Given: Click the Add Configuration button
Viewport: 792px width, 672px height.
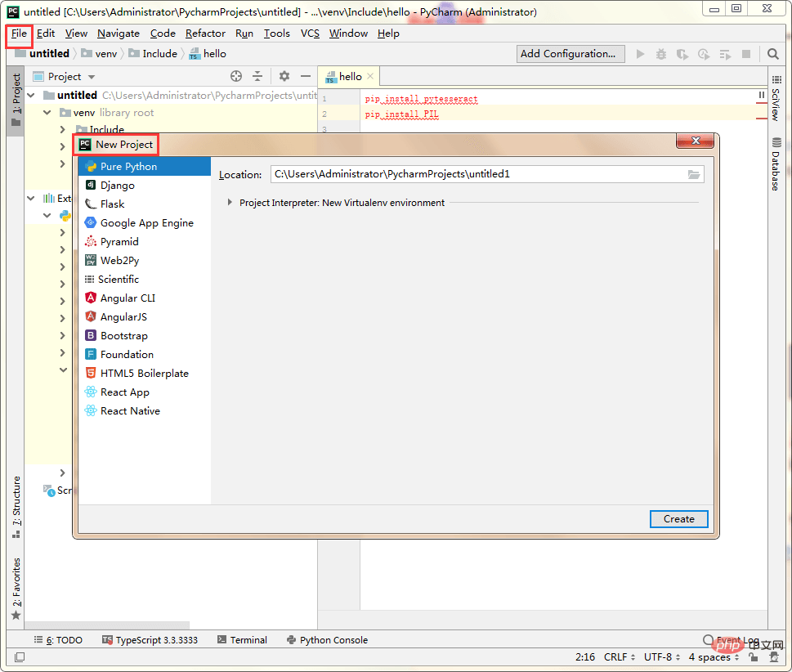Looking at the screenshot, I should [x=571, y=54].
